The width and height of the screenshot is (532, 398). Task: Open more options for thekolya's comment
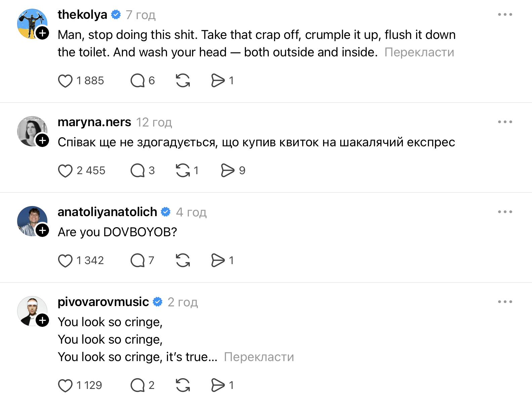click(505, 14)
